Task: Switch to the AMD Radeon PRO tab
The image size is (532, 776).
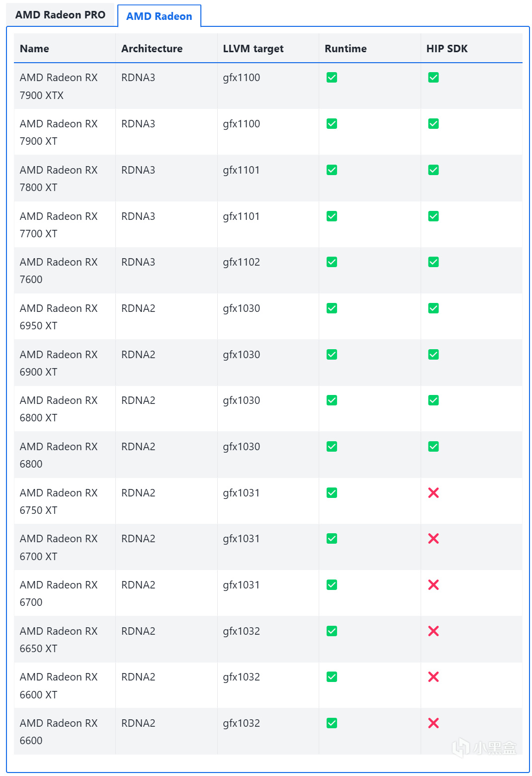Action: click(x=60, y=15)
